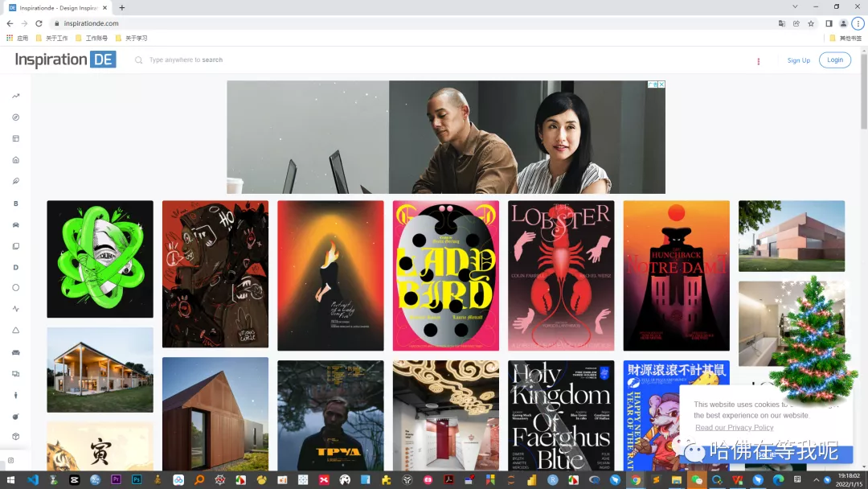Open the circle icon in sidebar
This screenshot has height=489, width=868.
click(x=16, y=287)
